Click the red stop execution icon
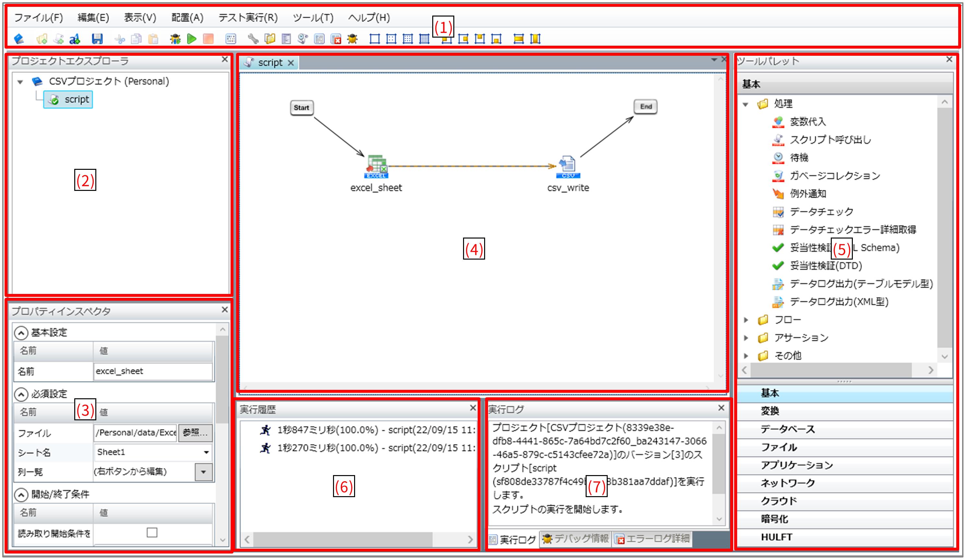The image size is (966, 560). pyautogui.click(x=208, y=39)
